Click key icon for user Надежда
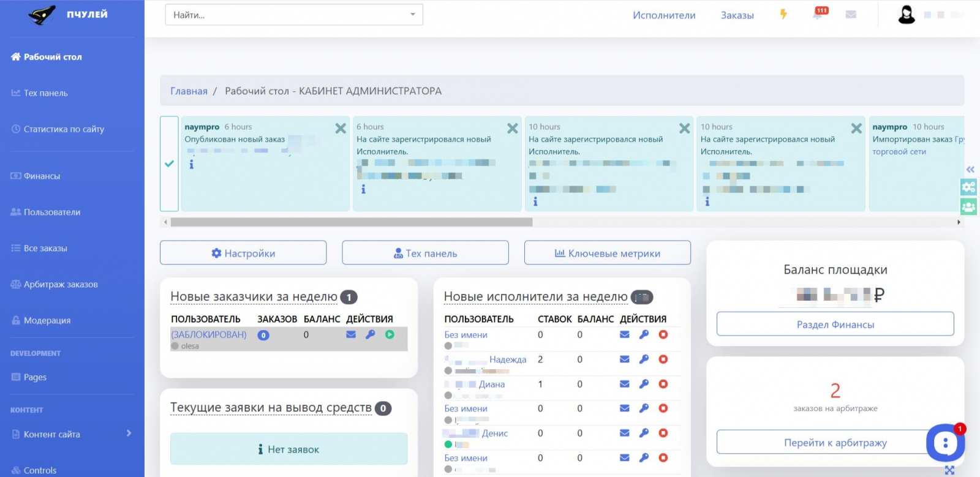Screen dimensions: 980x477 (x=644, y=359)
